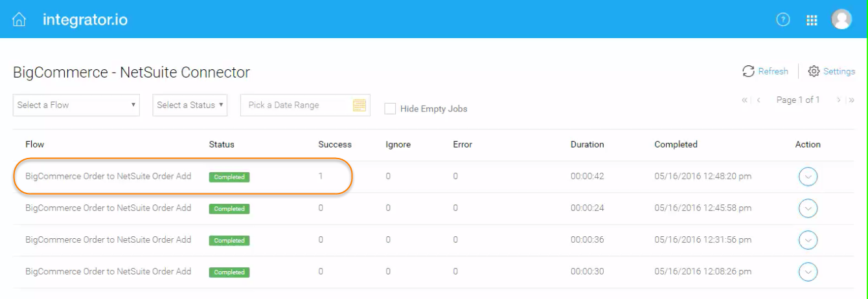868x299 pixels.
Task: Open the Select a Status dropdown
Action: click(x=190, y=105)
